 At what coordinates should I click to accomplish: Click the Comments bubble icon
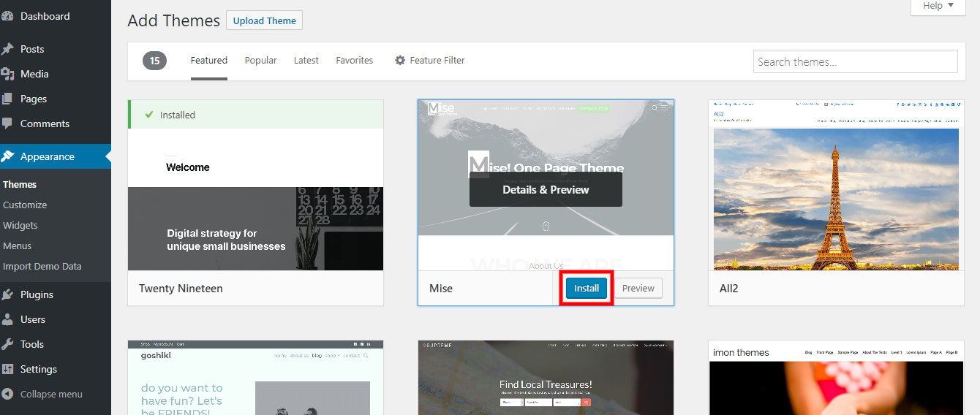(8, 123)
